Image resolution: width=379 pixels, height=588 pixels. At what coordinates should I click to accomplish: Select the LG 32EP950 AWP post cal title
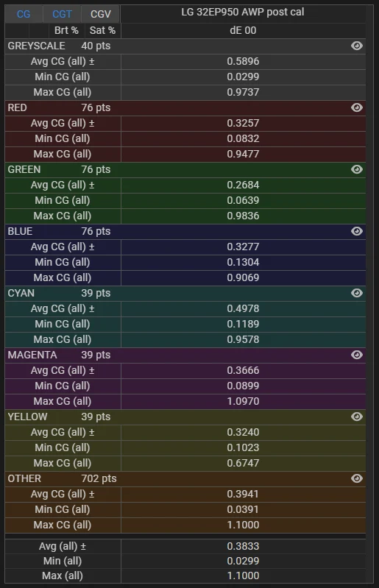[243, 12]
